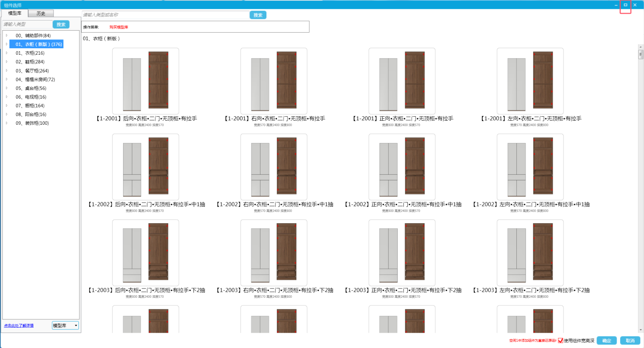The height and width of the screenshot is (348, 644).
Task: Open the 模型库 dropdown at bottom left
Action: coord(65,325)
